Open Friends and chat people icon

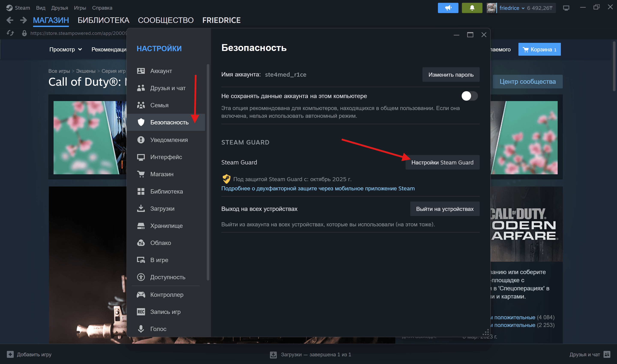point(141,88)
